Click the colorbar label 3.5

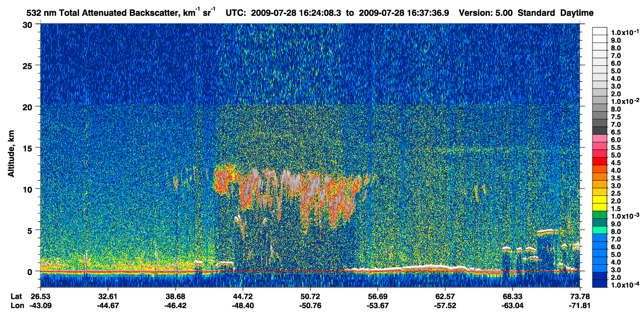(x=615, y=178)
